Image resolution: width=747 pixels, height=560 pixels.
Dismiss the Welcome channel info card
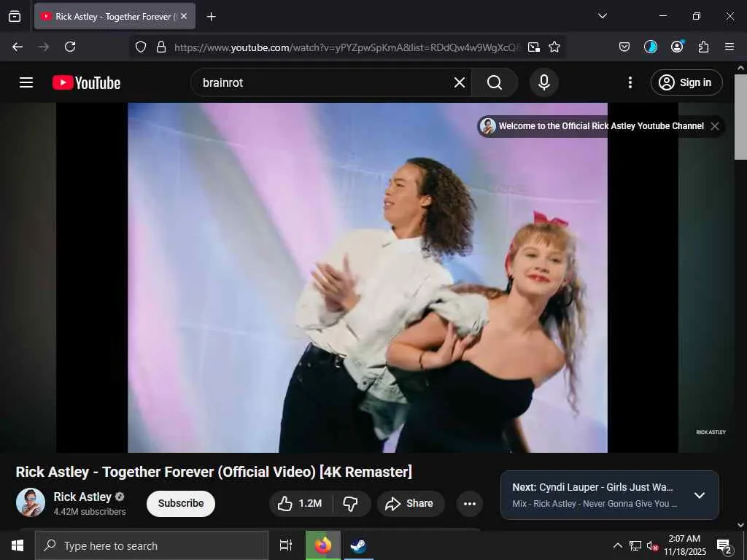click(x=715, y=126)
